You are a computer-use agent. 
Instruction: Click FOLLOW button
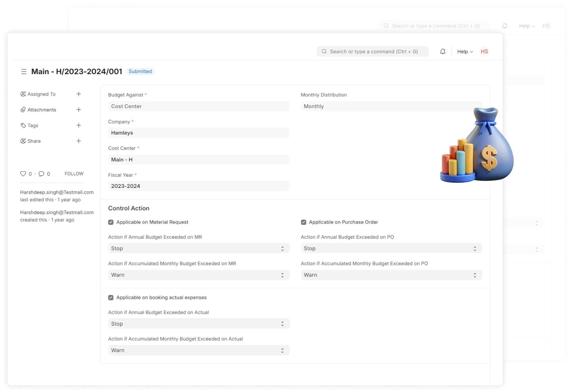(x=74, y=173)
